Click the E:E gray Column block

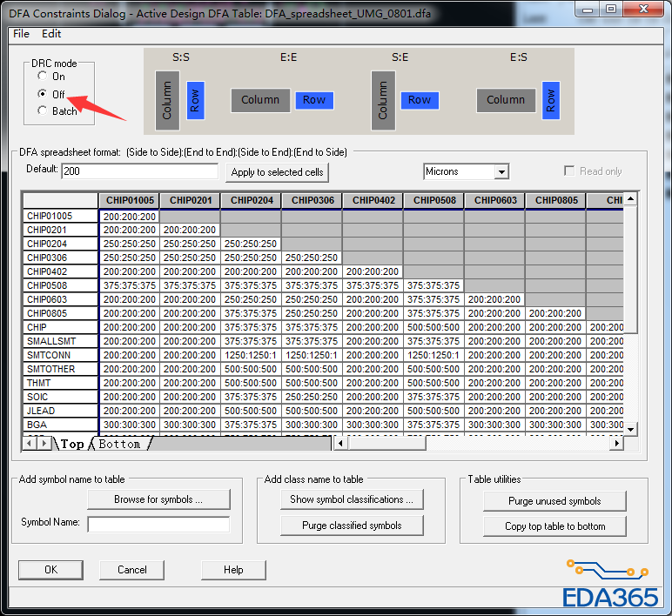coord(260,100)
